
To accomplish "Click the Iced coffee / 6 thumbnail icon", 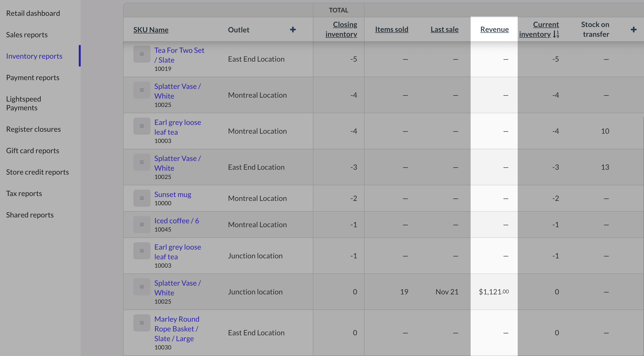I will pos(141,225).
